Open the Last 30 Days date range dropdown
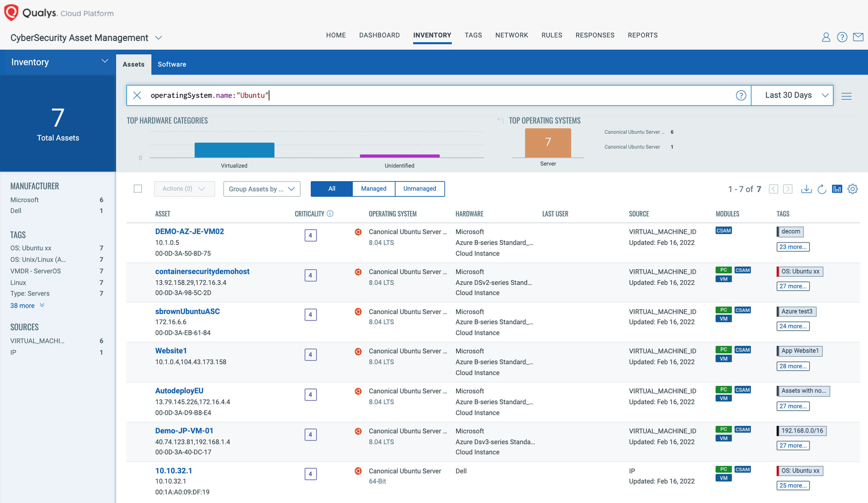868x503 pixels. pos(792,96)
